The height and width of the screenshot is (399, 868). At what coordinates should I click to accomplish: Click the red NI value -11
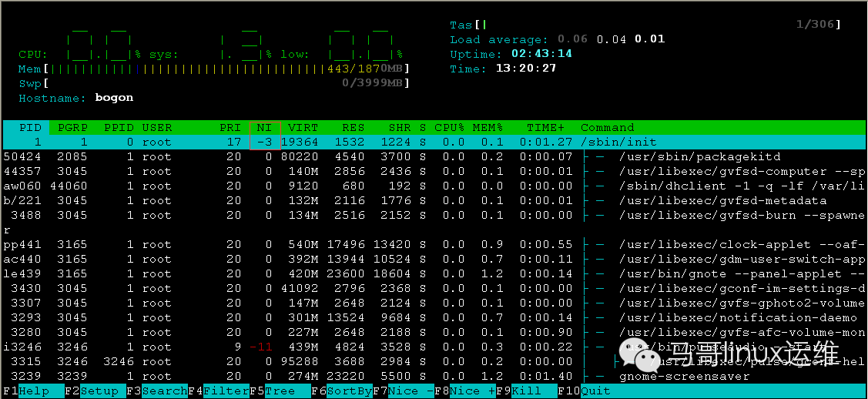(x=261, y=347)
